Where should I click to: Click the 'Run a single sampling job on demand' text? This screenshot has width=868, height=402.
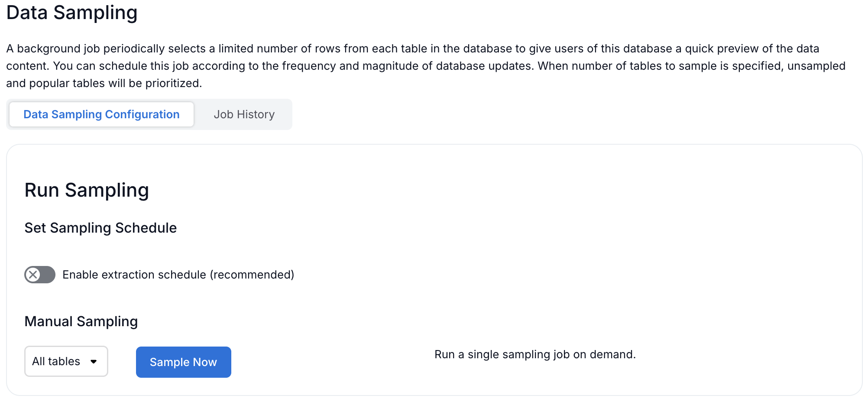point(535,354)
